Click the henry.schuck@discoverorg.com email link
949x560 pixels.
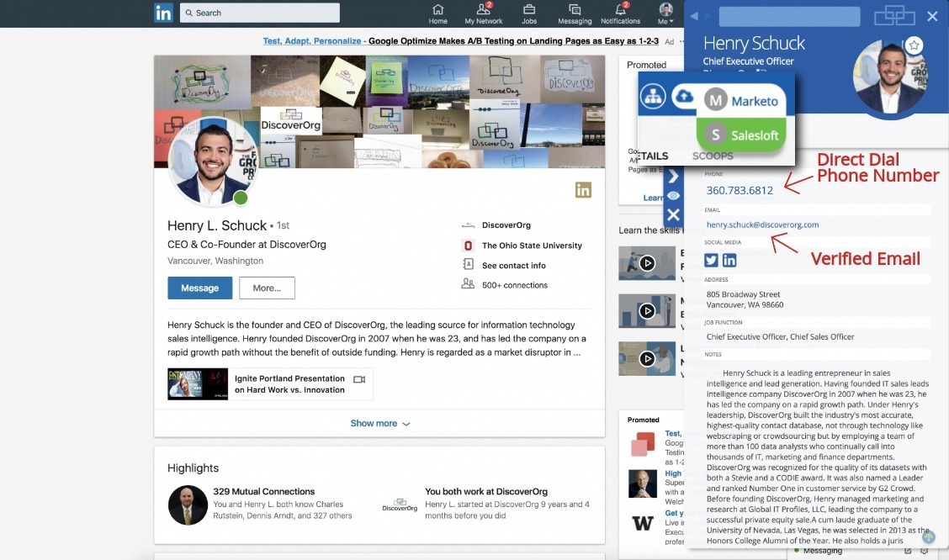[x=762, y=225]
